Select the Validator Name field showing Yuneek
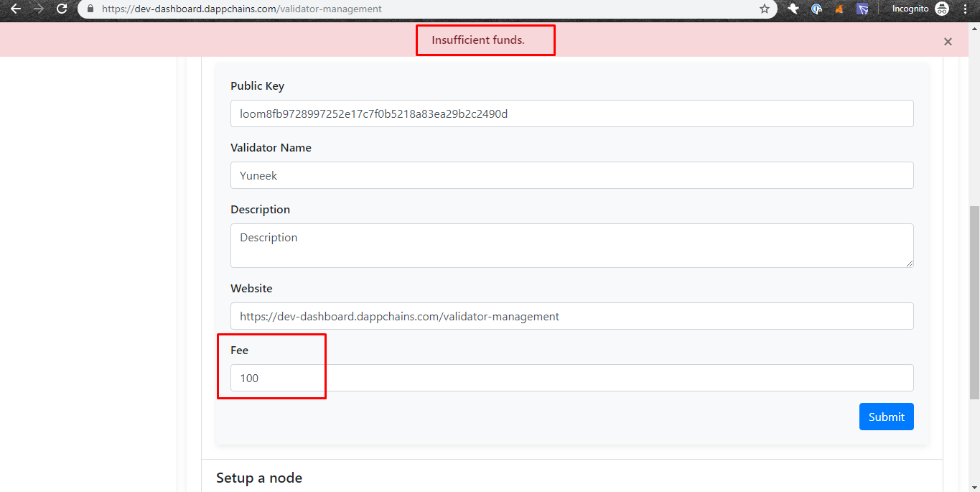 click(x=571, y=175)
